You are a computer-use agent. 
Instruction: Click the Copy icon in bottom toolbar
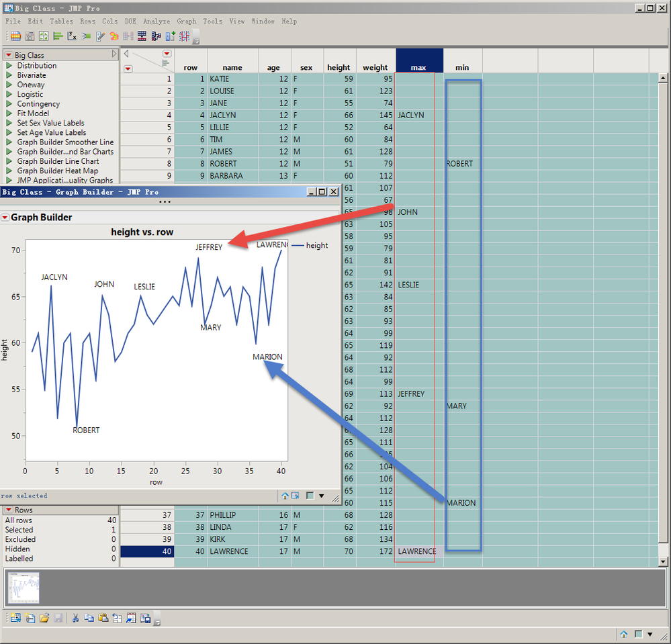[89, 618]
